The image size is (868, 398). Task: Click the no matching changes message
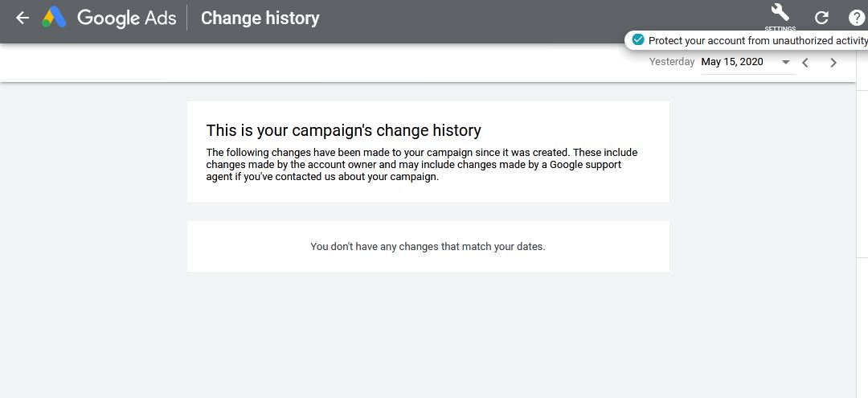pyautogui.click(x=428, y=247)
